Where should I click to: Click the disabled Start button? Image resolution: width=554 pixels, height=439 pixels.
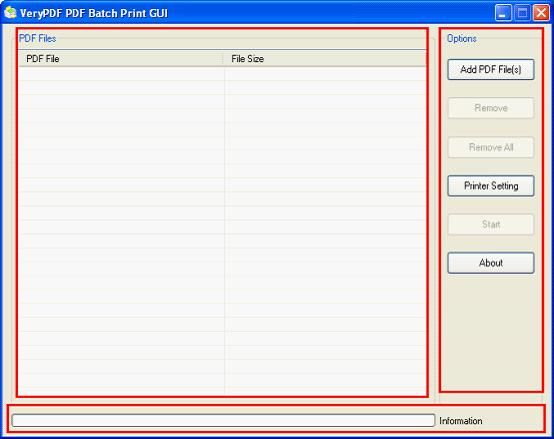pyautogui.click(x=491, y=224)
